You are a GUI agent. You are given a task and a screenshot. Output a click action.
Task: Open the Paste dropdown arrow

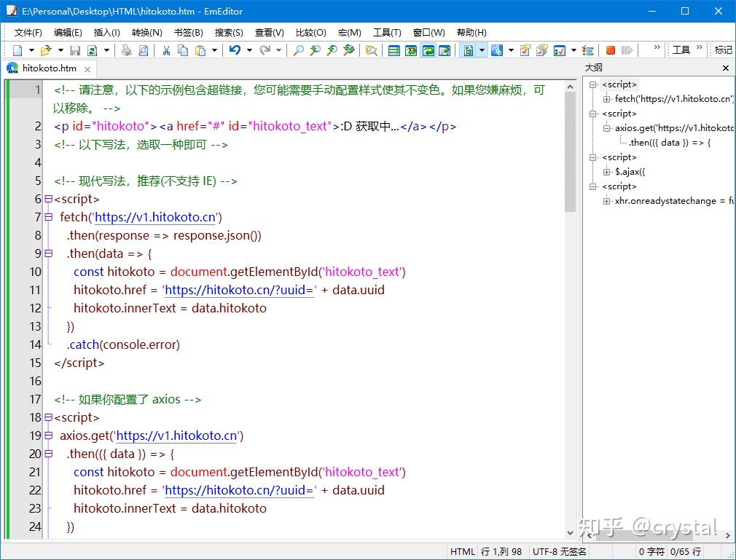tap(214, 50)
